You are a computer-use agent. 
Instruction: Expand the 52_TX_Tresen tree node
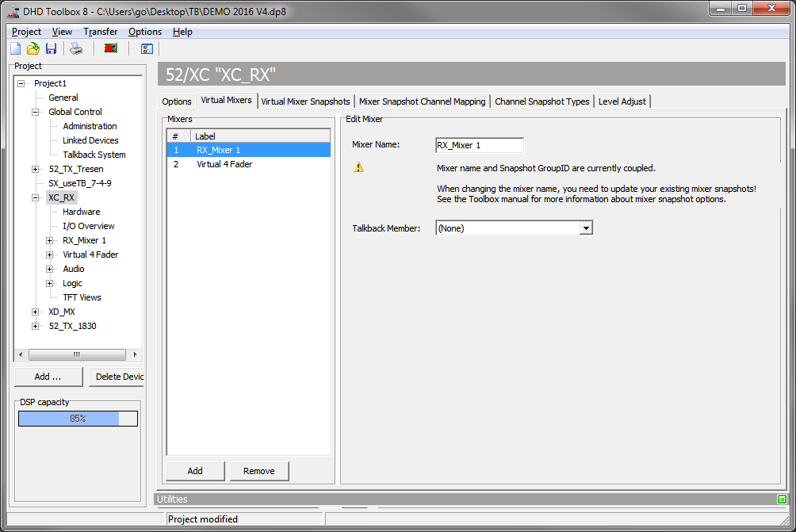(35, 169)
